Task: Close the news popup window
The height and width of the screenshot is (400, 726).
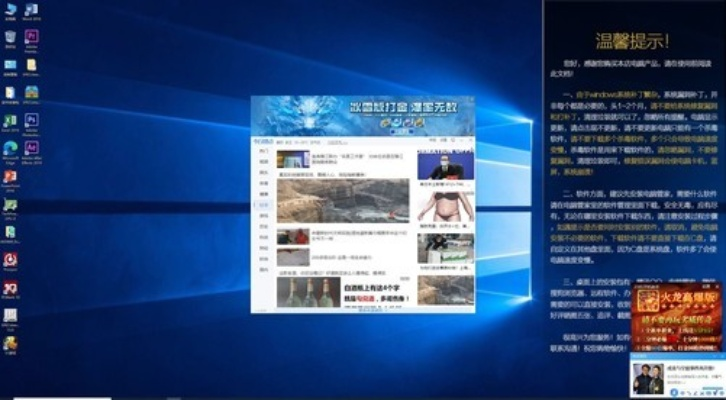Action: click(x=471, y=140)
